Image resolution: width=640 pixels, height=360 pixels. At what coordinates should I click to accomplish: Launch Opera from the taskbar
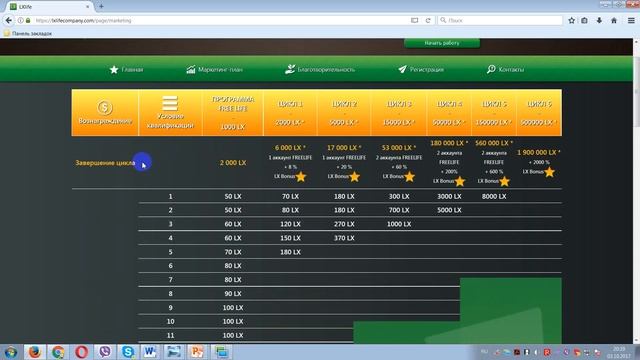click(81, 352)
